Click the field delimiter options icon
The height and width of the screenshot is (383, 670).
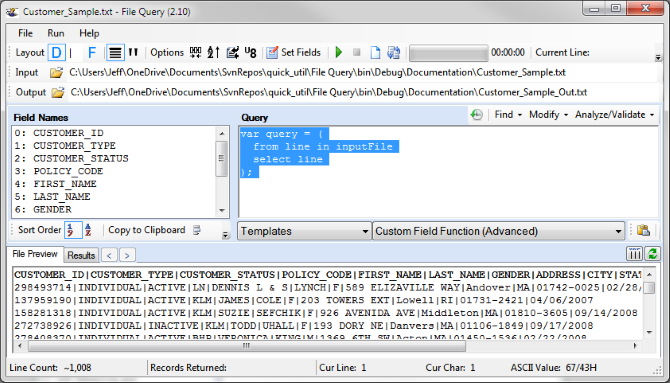click(x=195, y=53)
